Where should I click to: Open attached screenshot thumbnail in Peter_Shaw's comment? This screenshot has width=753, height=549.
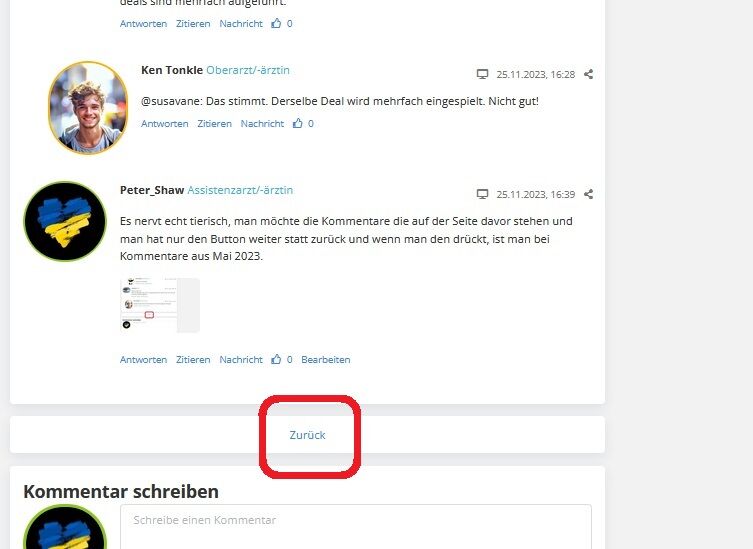(x=160, y=305)
